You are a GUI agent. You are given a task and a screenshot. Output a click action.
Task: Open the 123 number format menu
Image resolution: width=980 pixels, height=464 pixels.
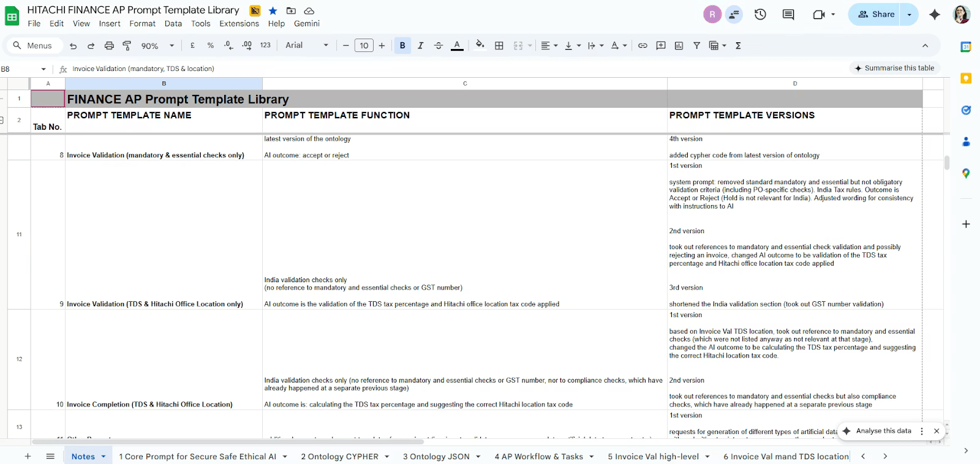[x=265, y=45]
